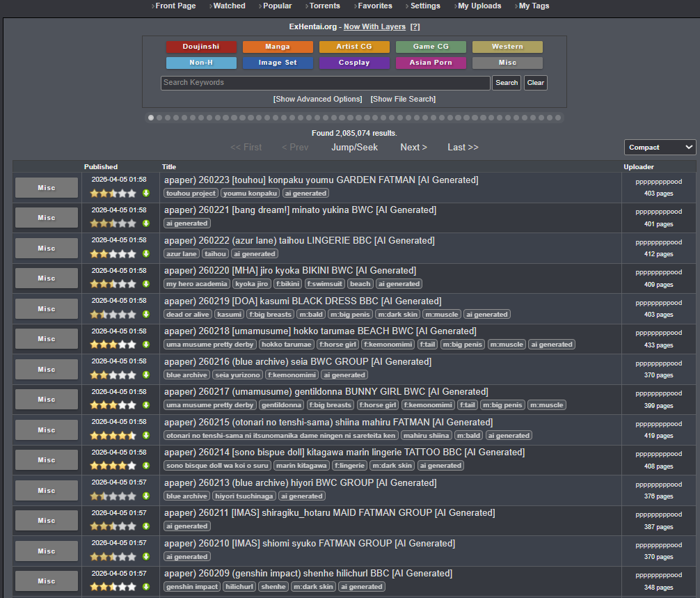This screenshot has height=598, width=700.
Task: Click the green torrent arrow in row 260209
Action: click(146, 586)
